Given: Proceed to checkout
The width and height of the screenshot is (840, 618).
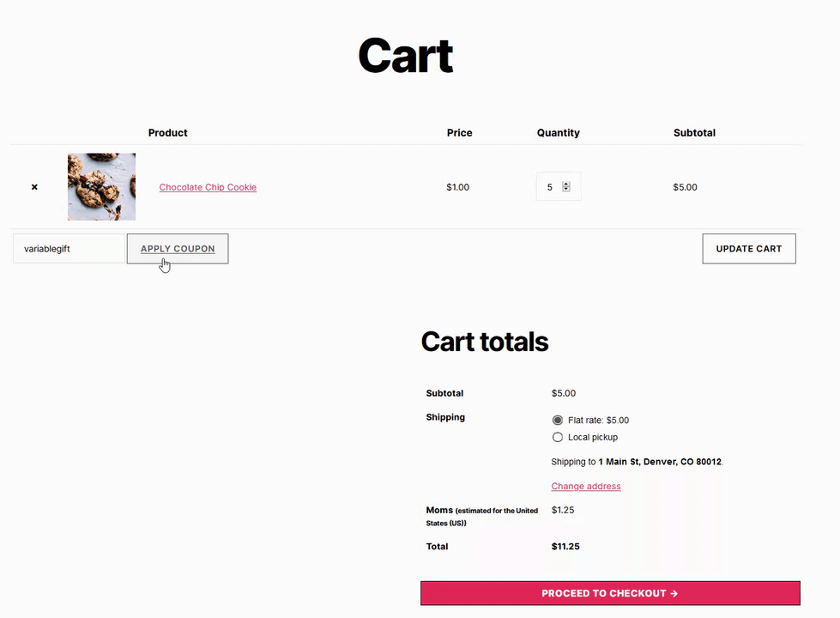Looking at the screenshot, I should [x=610, y=593].
